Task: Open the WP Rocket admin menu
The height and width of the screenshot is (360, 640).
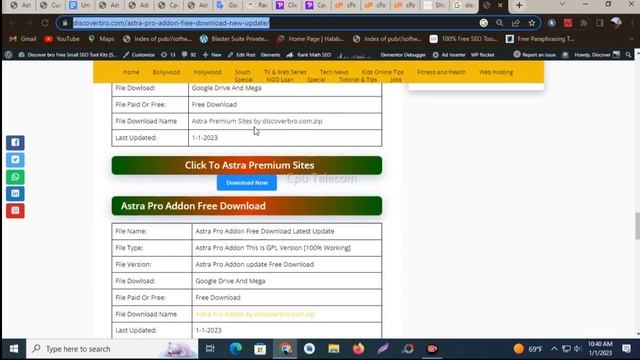Action: pos(482,55)
